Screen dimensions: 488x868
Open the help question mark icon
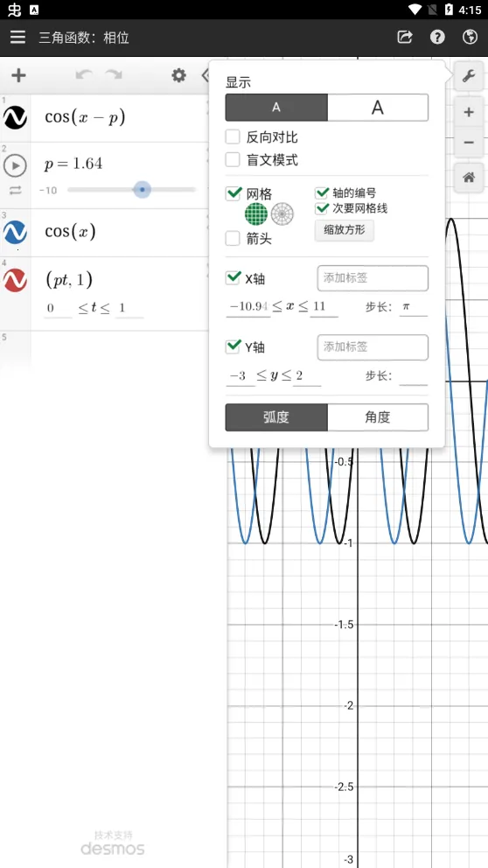click(437, 37)
